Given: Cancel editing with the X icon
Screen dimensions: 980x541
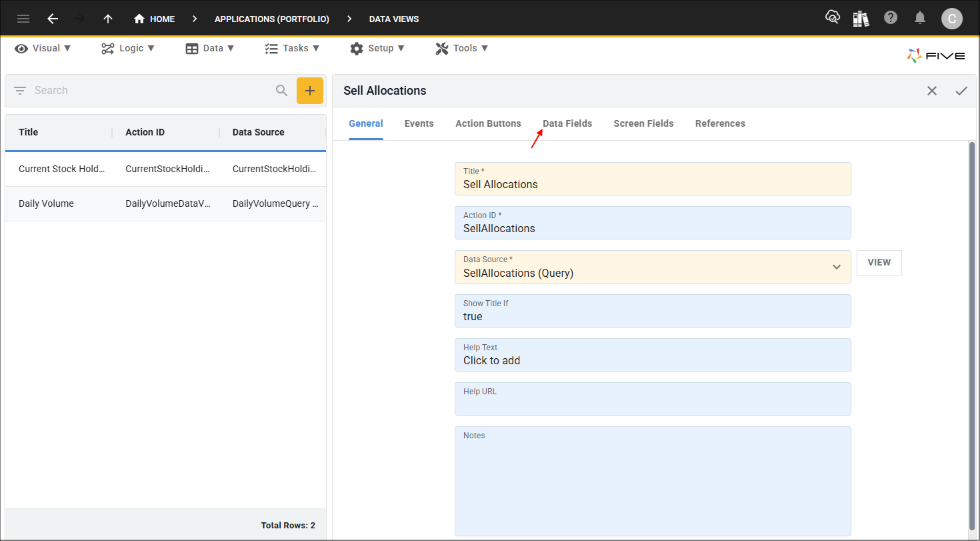Looking at the screenshot, I should [x=932, y=91].
